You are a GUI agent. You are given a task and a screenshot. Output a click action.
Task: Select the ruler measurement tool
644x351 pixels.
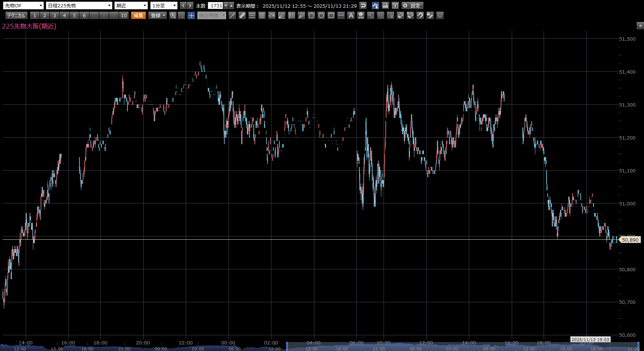(x=242, y=15)
